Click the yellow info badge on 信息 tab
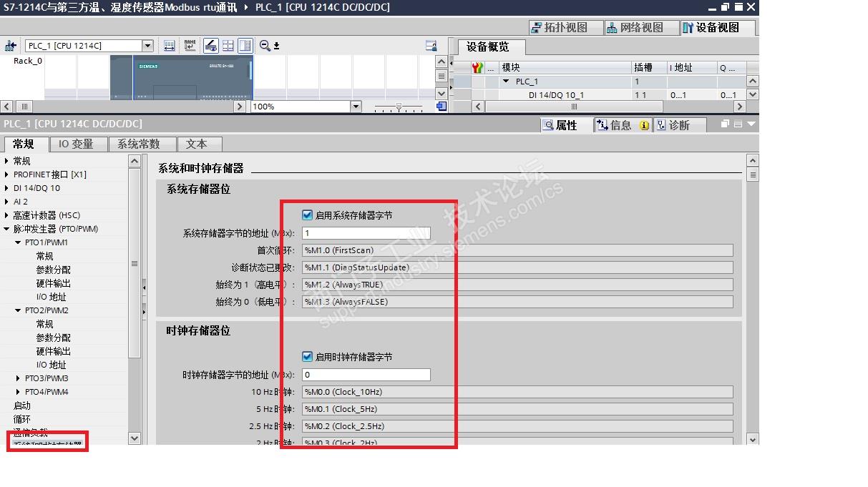This screenshot has height=487, width=868. pyautogui.click(x=644, y=125)
